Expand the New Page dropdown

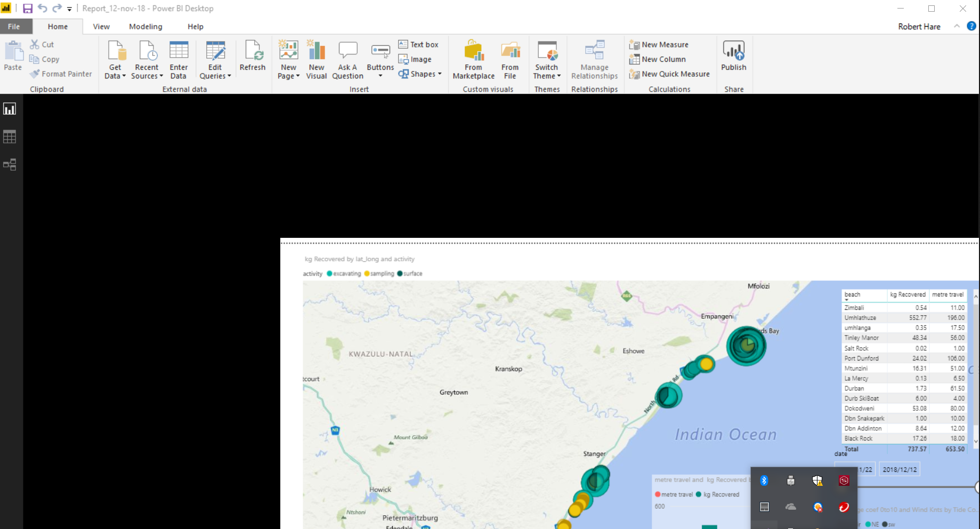(288, 71)
